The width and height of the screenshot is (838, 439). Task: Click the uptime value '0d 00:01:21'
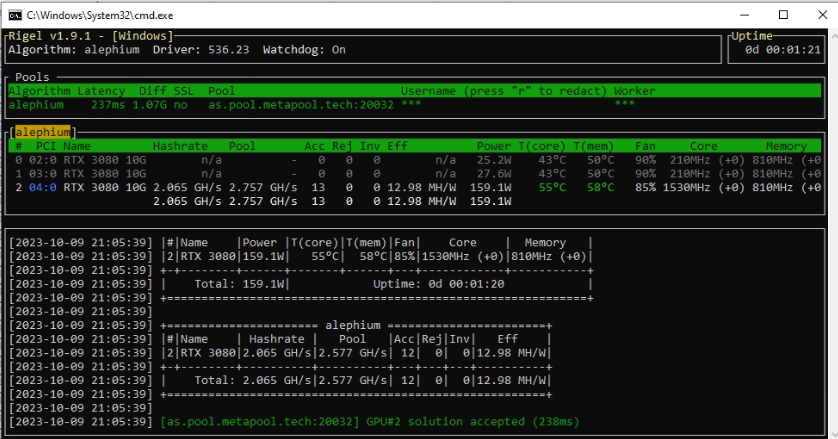782,50
